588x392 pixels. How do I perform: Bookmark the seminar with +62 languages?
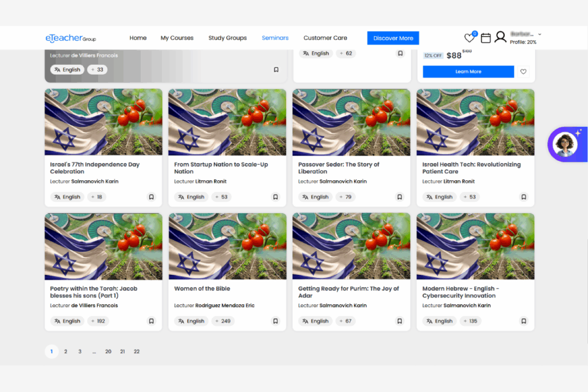tap(400, 53)
